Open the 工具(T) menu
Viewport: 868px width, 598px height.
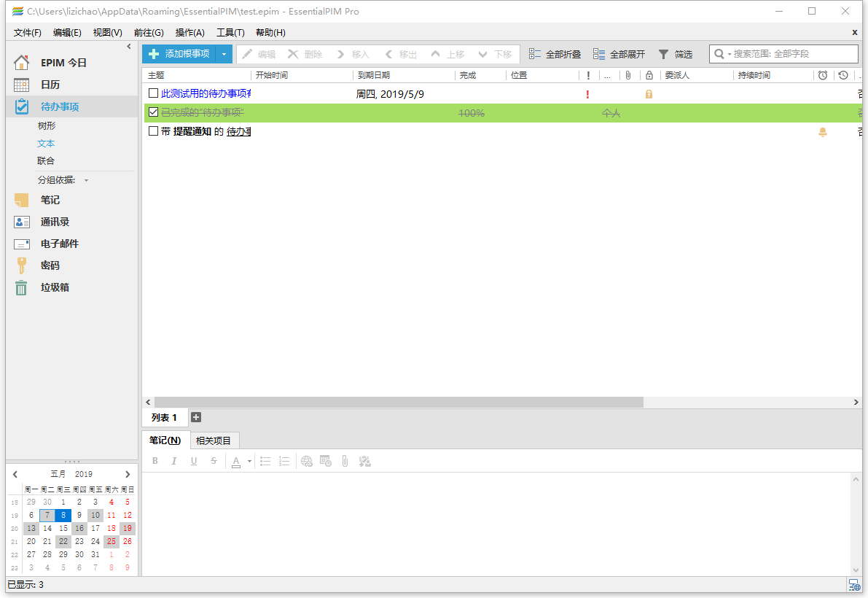click(x=230, y=33)
